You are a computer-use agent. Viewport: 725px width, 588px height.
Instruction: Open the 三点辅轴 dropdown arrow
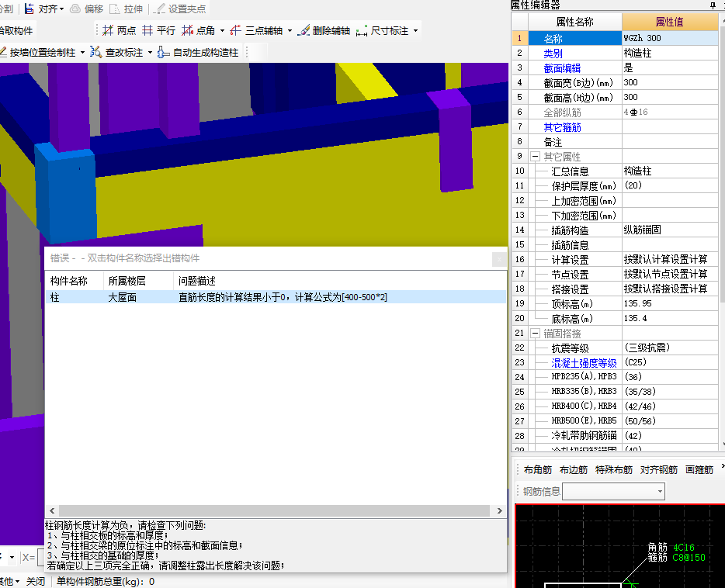[290, 30]
